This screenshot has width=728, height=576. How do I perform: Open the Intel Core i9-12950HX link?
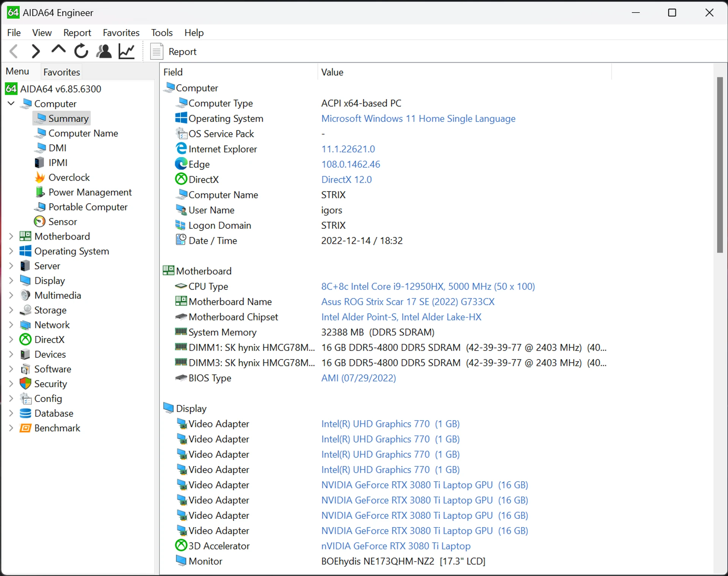click(x=428, y=287)
